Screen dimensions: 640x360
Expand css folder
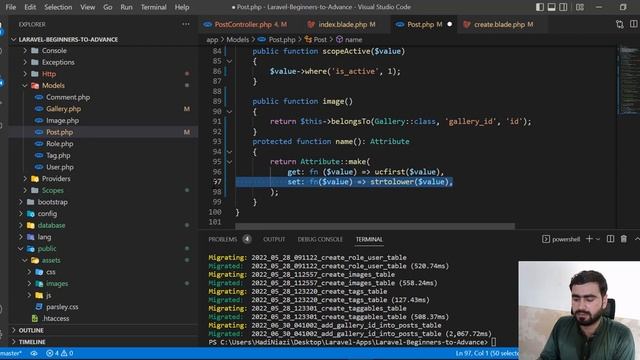[51, 272]
